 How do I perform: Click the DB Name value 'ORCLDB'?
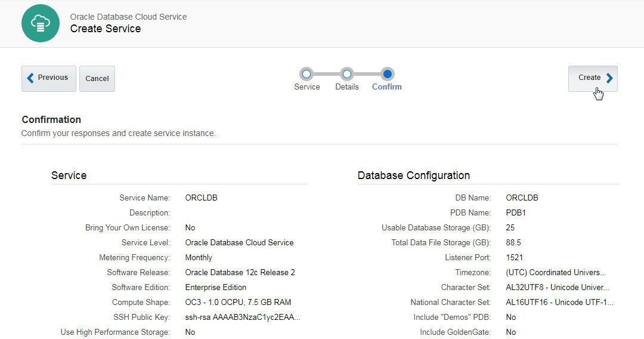pyautogui.click(x=522, y=198)
